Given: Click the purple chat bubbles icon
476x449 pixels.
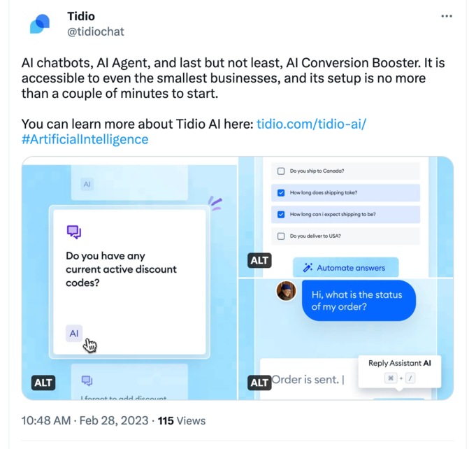Looking at the screenshot, I should 73,231.
